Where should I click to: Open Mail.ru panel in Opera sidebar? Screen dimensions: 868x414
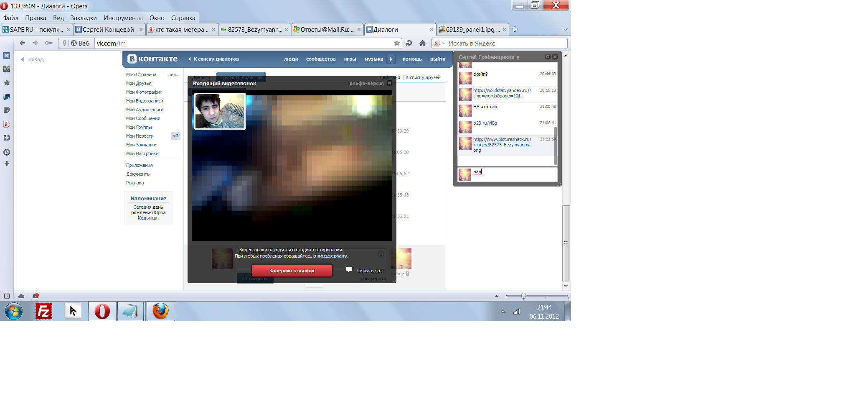(x=7, y=69)
